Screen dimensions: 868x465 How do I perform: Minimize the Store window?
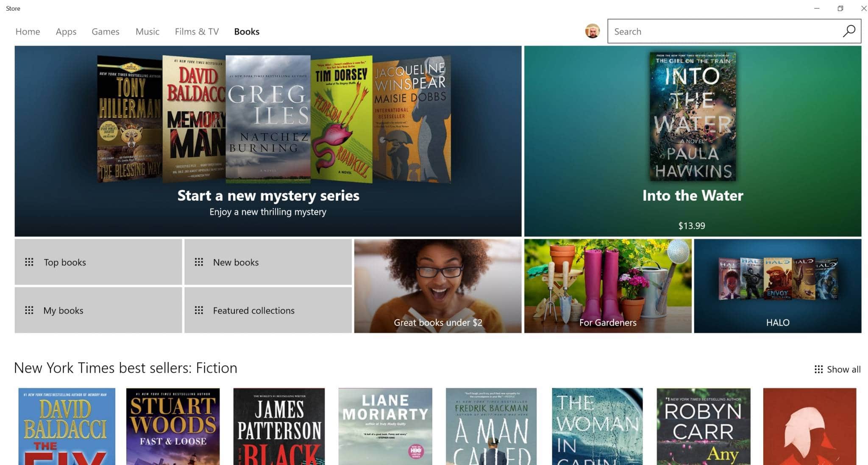tap(817, 8)
